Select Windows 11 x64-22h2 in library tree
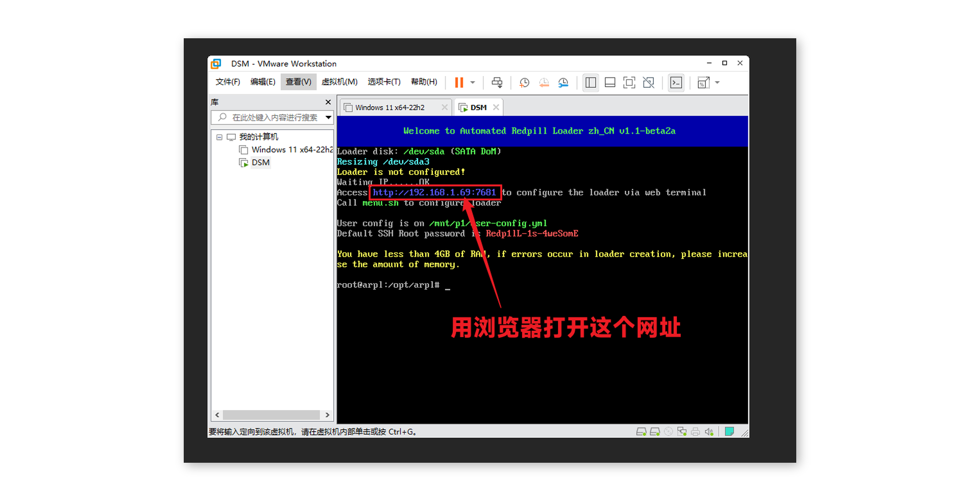The width and height of the screenshot is (980, 501). tap(292, 149)
